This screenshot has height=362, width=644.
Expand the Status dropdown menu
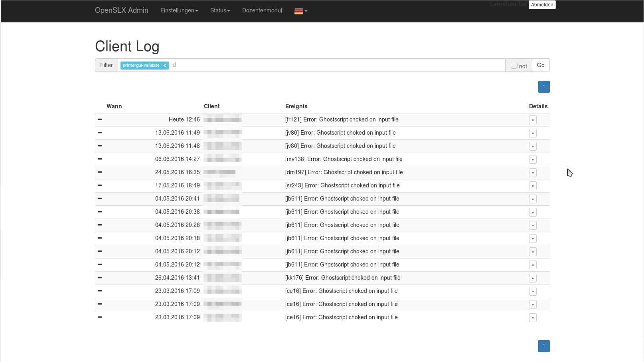pyautogui.click(x=220, y=11)
